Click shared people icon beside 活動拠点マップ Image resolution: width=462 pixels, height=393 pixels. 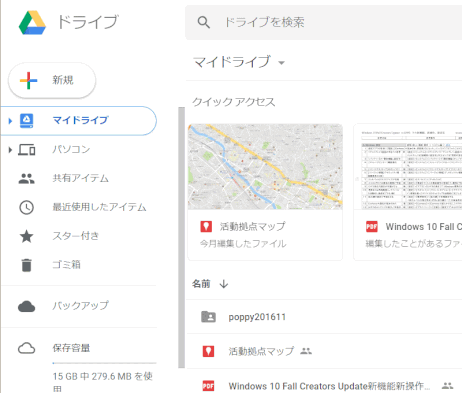click(x=306, y=351)
